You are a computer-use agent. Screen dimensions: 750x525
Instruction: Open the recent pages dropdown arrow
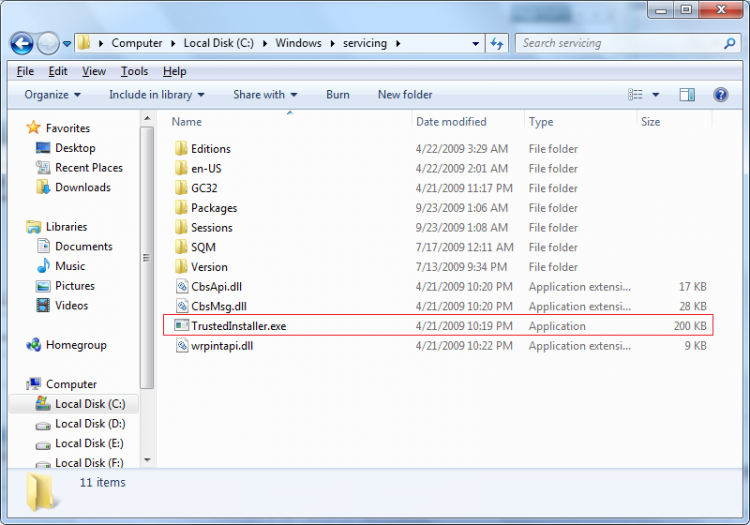coord(66,44)
